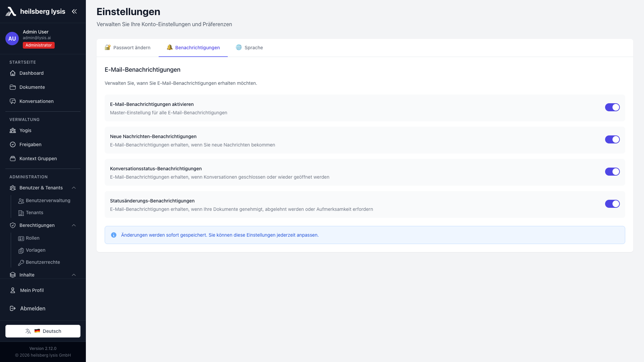
Task: Open Konversationen chat bubble icon
Action: pos(13,101)
